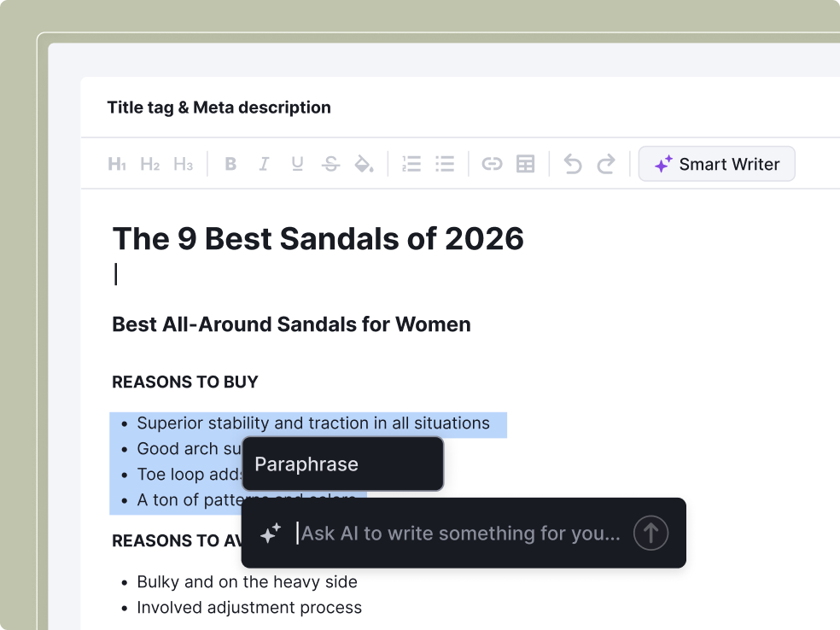Insert a bulleted list

pos(445,165)
